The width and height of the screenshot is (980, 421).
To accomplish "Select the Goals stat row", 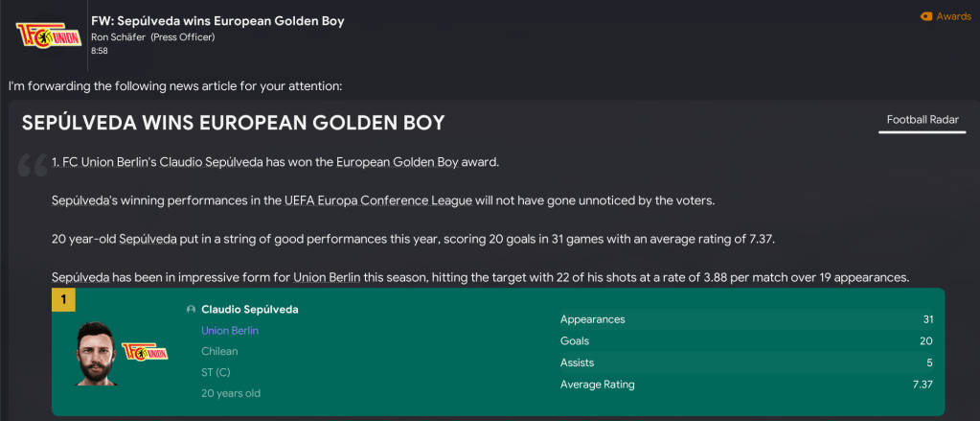I will pyautogui.click(x=745, y=341).
